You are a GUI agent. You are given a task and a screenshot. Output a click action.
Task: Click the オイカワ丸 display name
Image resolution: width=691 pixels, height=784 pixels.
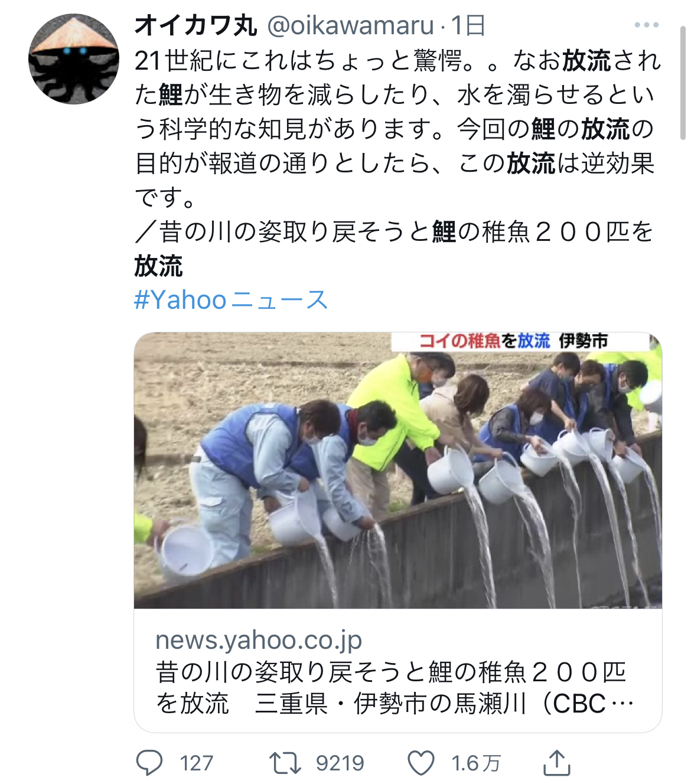196,25
